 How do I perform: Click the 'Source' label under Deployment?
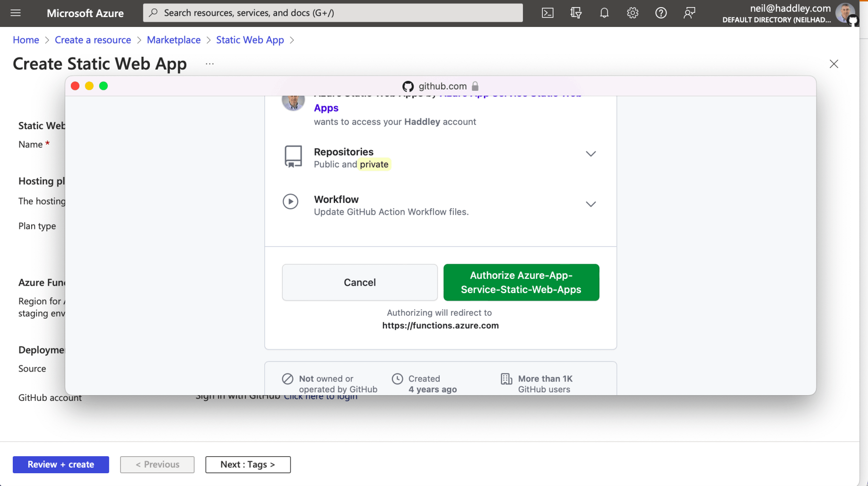(x=32, y=369)
